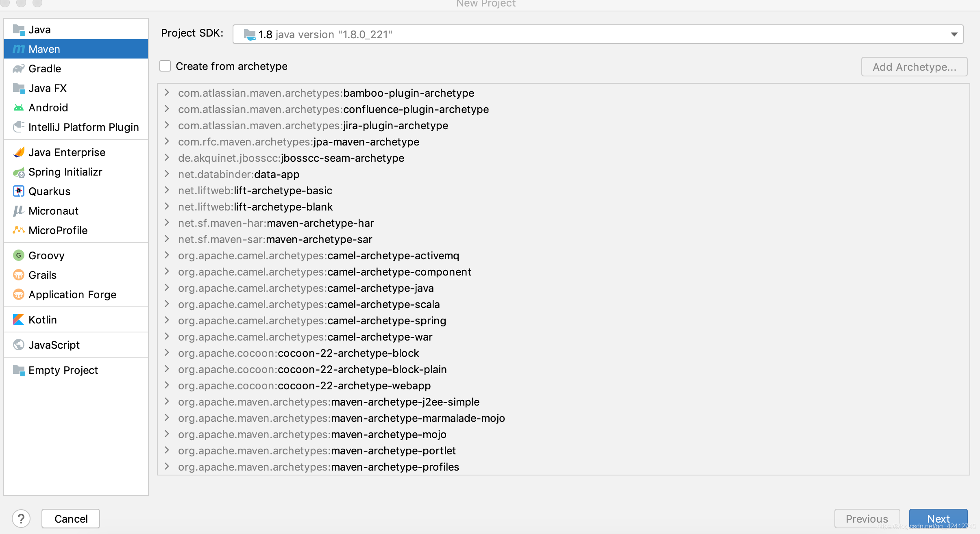This screenshot has width=980, height=534.
Task: Select cocoon-22-archetype-block row
Action: pos(563,353)
